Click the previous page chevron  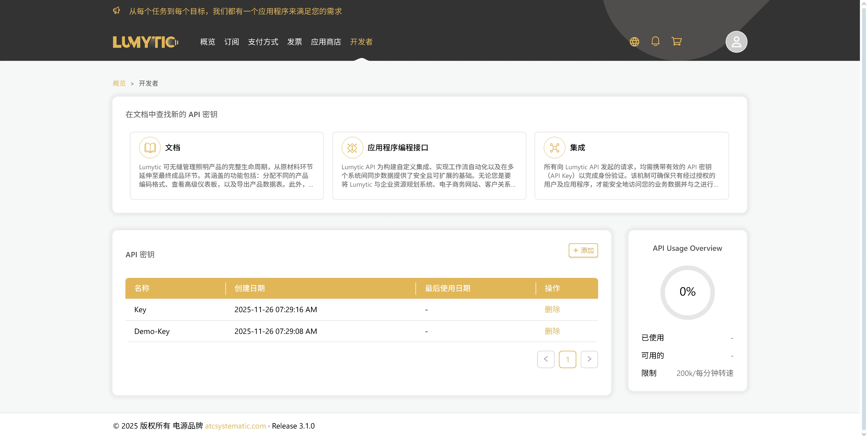pyautogui.click(x=546, y=359)
